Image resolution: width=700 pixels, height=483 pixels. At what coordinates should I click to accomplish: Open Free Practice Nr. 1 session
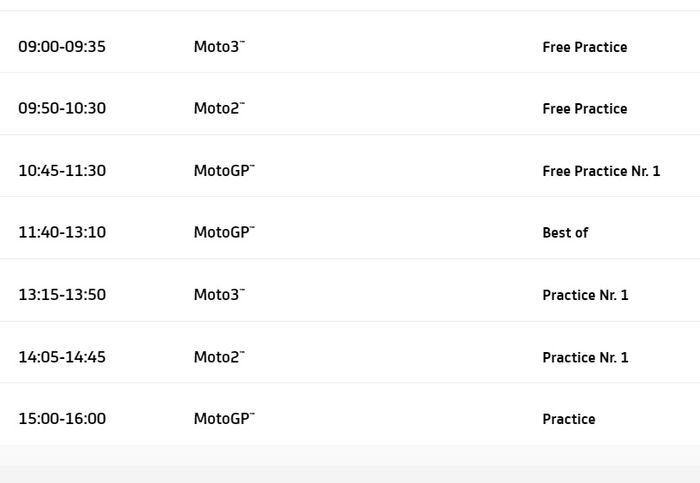[601, 171]
